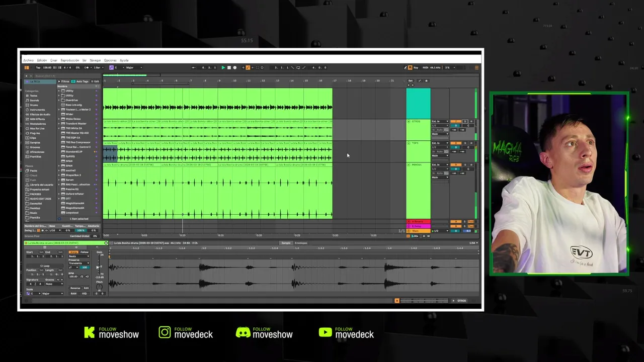
Task: Click the orange panel toggle at top right
Action: [477, 67]
